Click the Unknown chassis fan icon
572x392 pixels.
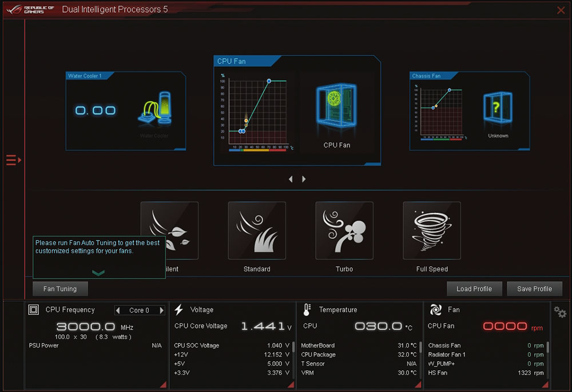pyautogui.click(x=498, y=108)
